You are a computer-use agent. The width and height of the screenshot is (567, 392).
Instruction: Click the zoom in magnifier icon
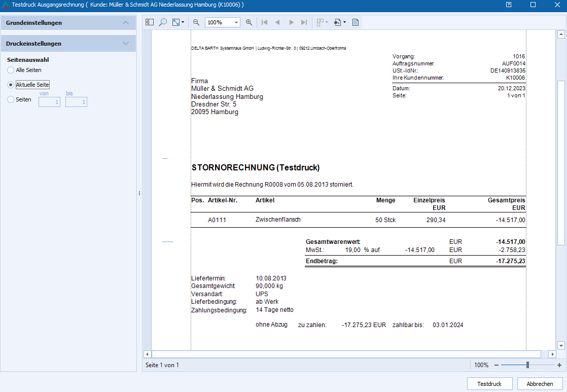(249, 22)
